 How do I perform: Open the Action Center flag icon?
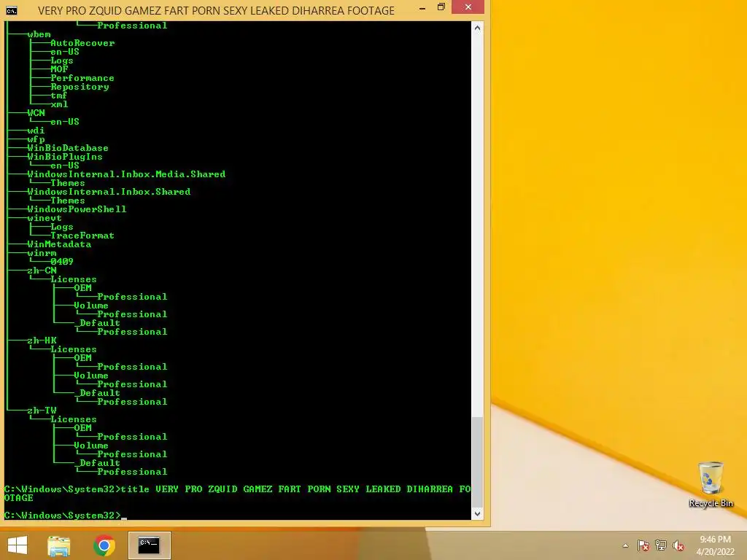click(643, 545)
